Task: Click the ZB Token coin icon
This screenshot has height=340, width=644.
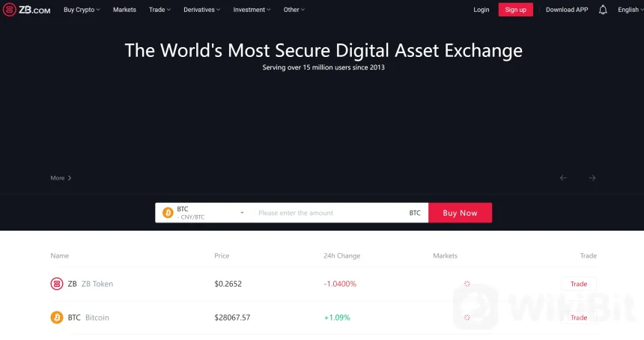Action: coord(57,284)
